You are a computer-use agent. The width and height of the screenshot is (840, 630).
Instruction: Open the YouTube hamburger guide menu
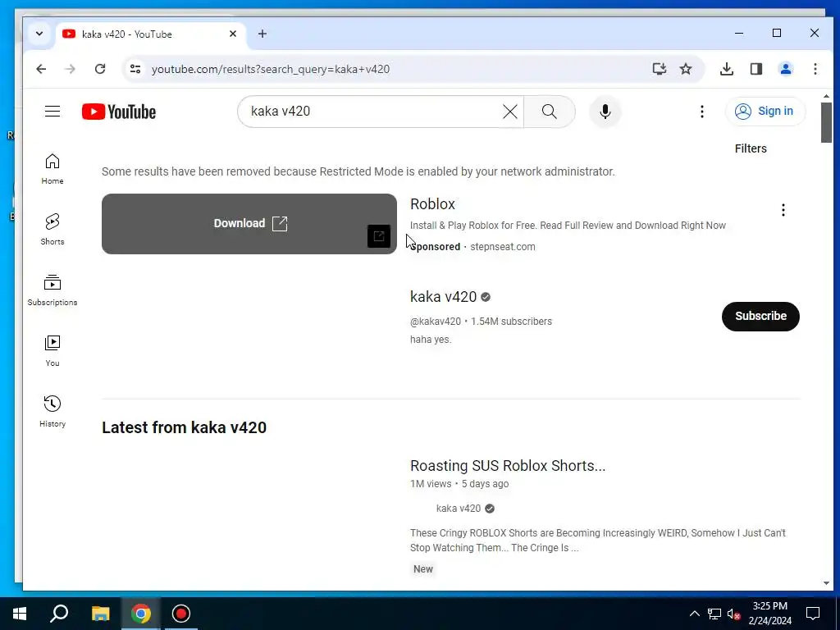tap(52, 112)
